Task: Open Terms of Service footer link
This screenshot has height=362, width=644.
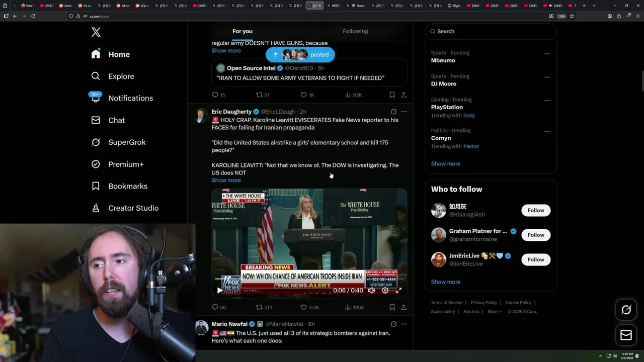Action: [446, 303]
